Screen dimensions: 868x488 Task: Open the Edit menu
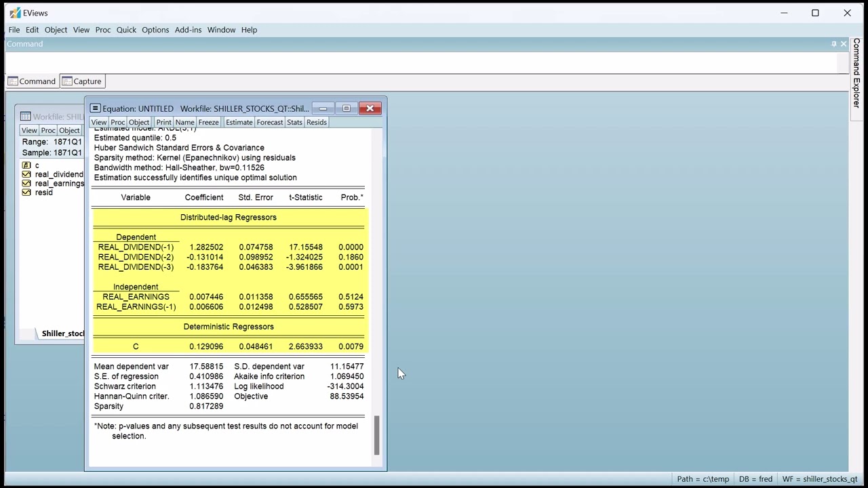[x=32, y=30]
